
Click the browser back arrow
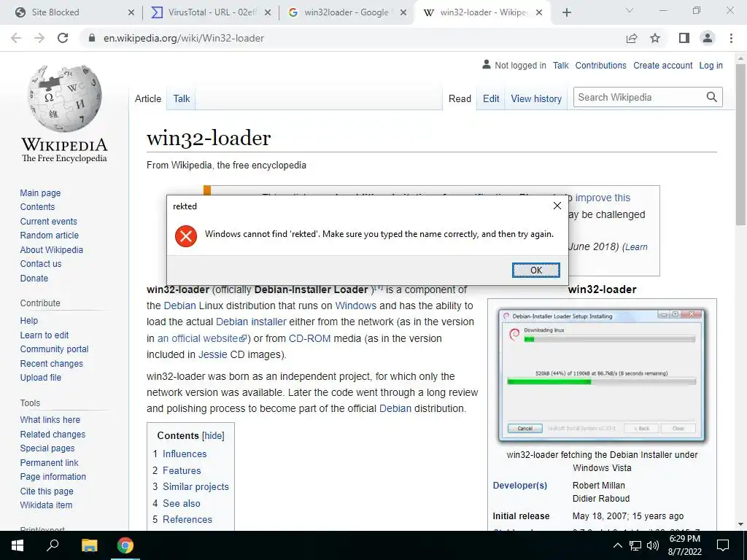pos(16,38)
